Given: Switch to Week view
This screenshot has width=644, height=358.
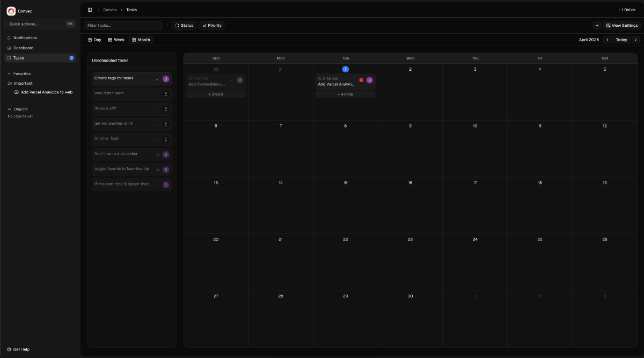Looking at the screenshot, I should pyautogui.click(x=116, y=40).
